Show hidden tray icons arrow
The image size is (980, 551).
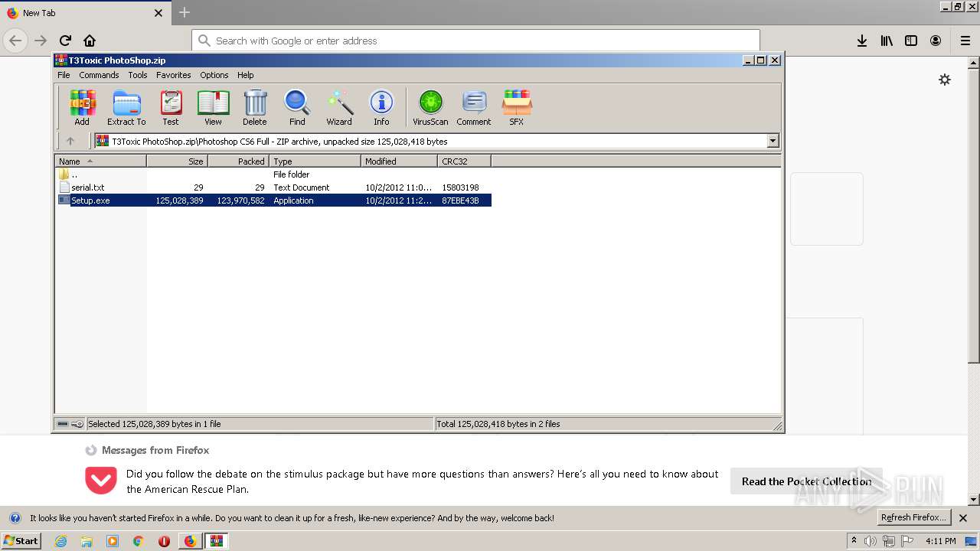854,540
